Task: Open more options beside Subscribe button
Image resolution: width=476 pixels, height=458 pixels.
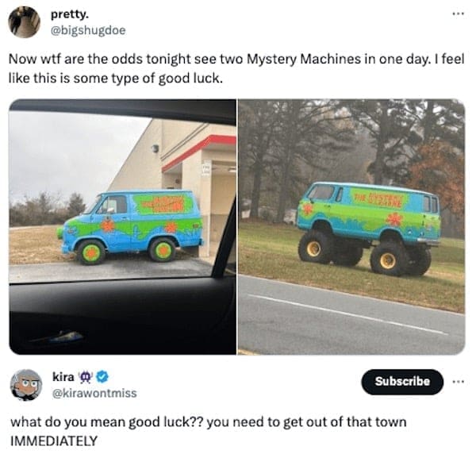Action: [x=458, y=381]
